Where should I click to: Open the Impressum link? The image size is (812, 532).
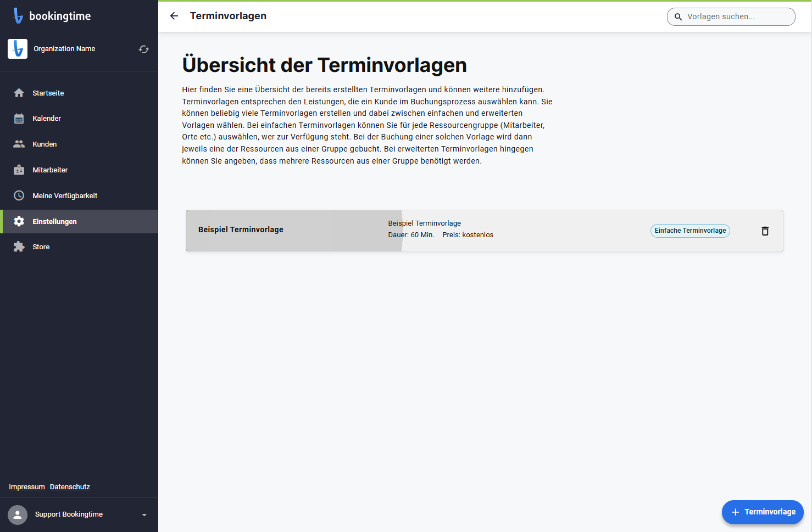tap(27, 487)
